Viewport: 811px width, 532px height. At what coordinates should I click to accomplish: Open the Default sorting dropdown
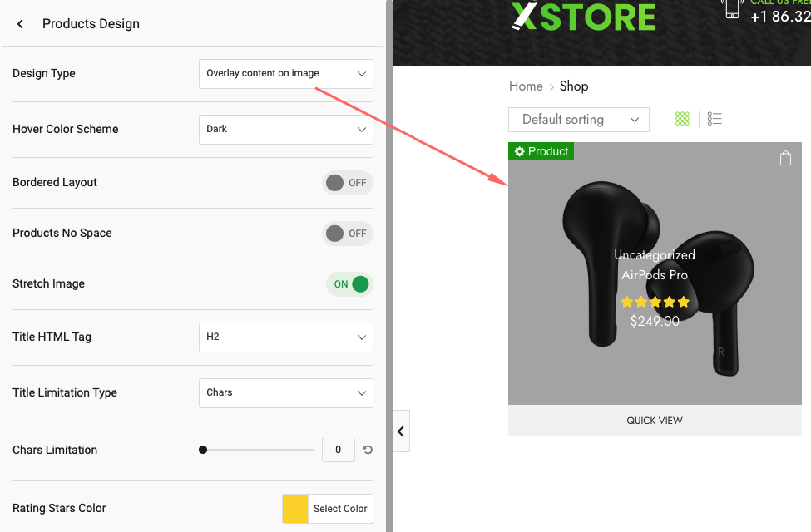[x=579, y=120]
